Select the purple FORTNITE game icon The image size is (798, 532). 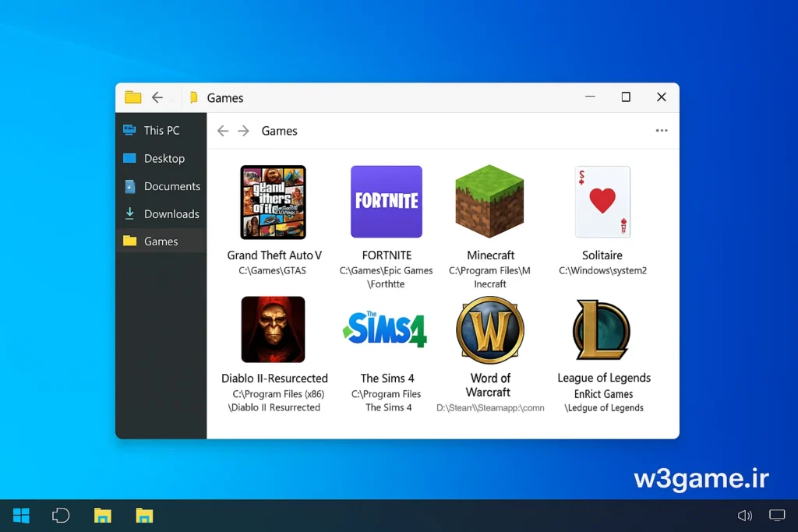click(387, 202)
